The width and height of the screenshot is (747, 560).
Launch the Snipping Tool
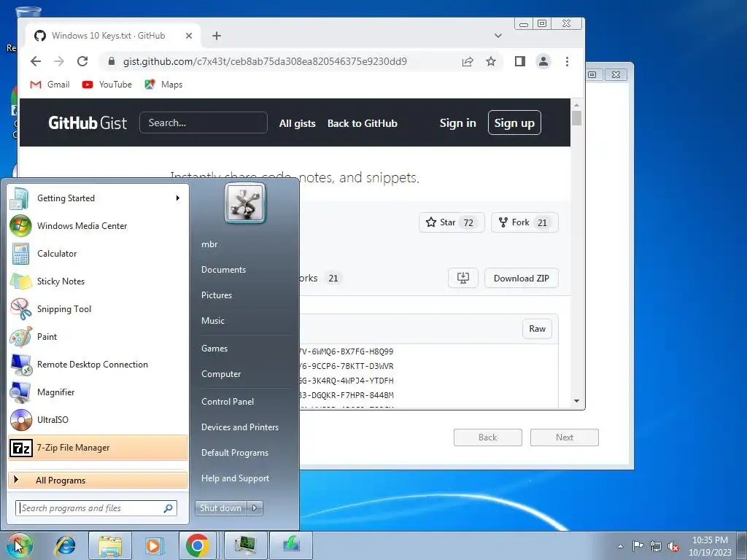(98, 308)
